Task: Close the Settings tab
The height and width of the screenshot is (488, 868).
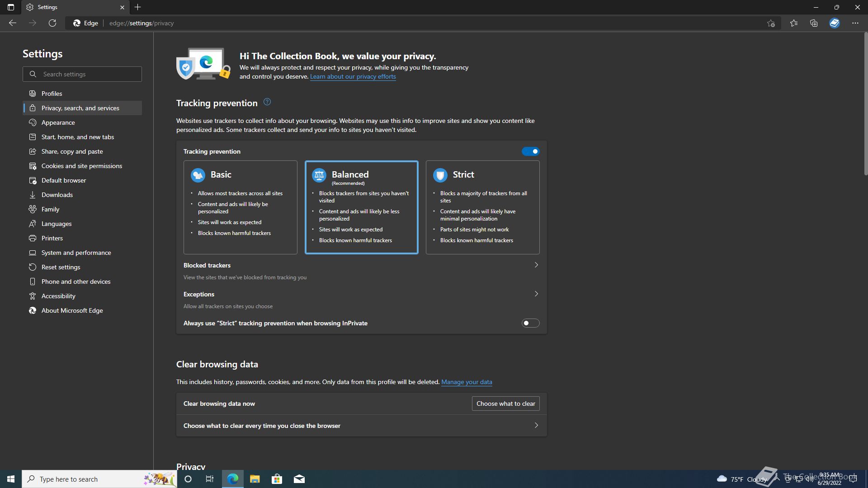Action: pos(122,7)
